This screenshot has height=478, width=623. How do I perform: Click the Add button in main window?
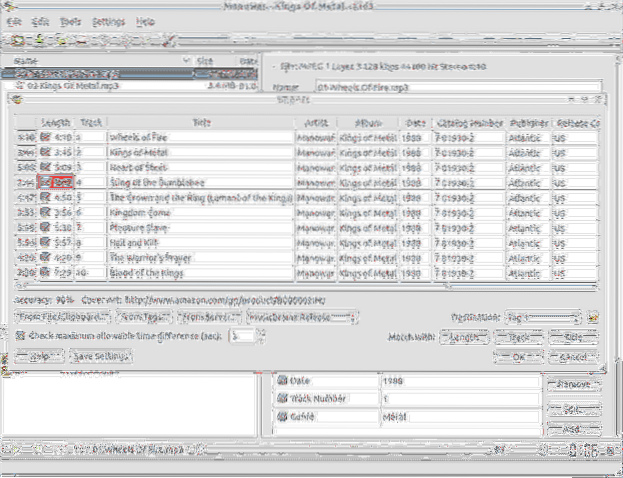[x=574, y=429]
